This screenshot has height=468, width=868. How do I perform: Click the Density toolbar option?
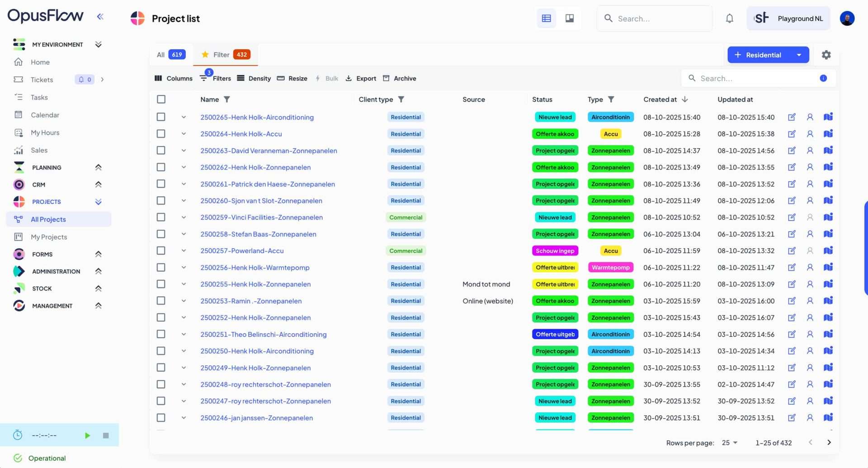click(254, 78)
